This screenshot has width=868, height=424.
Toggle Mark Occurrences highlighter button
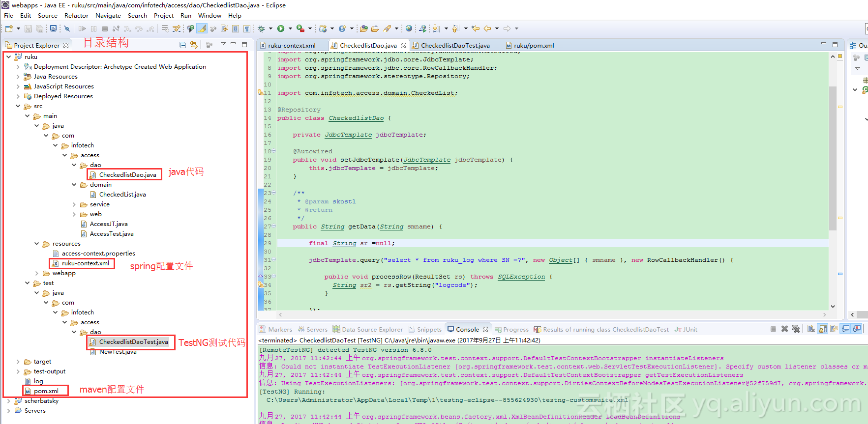202,28
